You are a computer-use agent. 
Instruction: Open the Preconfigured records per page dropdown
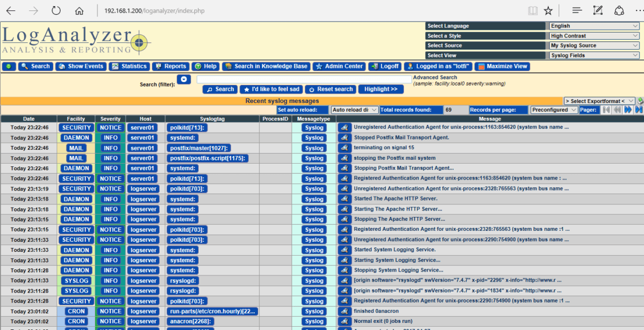click(553, 110)
